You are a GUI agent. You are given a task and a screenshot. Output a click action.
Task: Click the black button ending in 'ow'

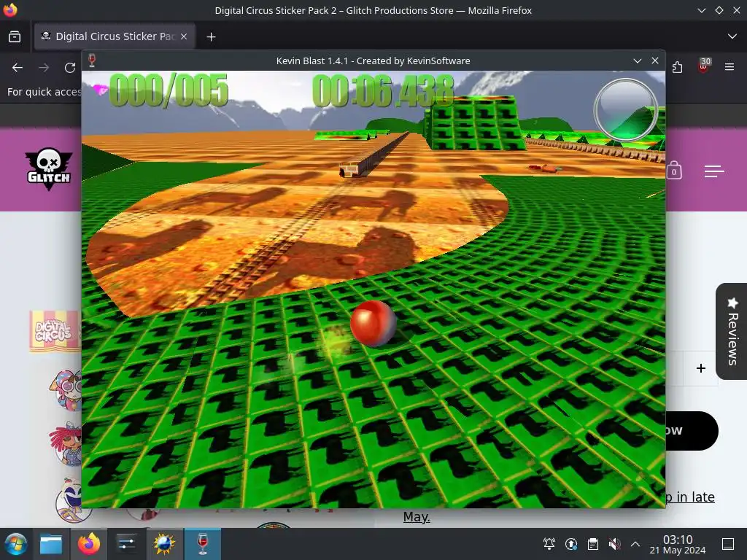[x=692, y=431]
